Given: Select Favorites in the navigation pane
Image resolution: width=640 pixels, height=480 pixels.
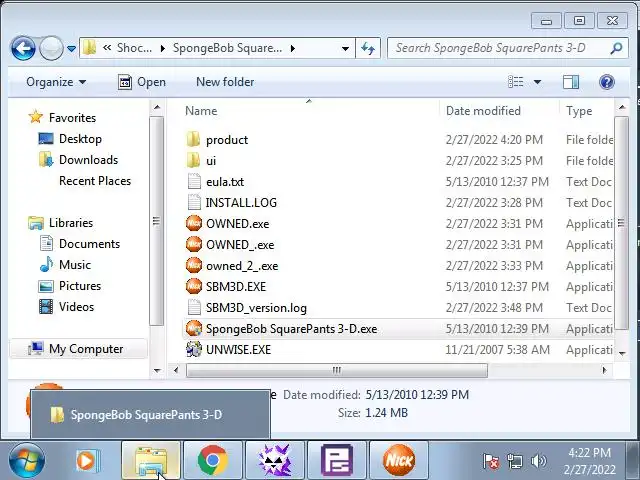Looking at the screenshot, I should 72,118.
